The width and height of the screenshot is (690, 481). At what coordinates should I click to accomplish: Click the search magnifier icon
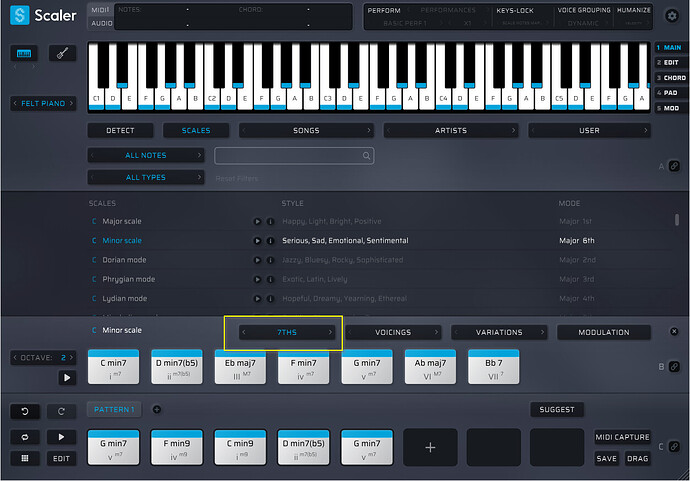pyautogui.click(x=366, y=156)
